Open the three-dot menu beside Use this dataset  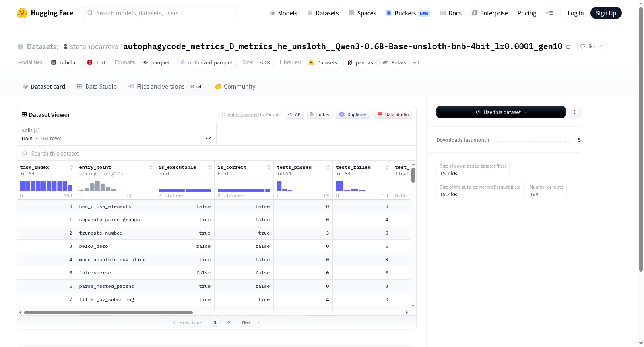click(x=575, y=112)
